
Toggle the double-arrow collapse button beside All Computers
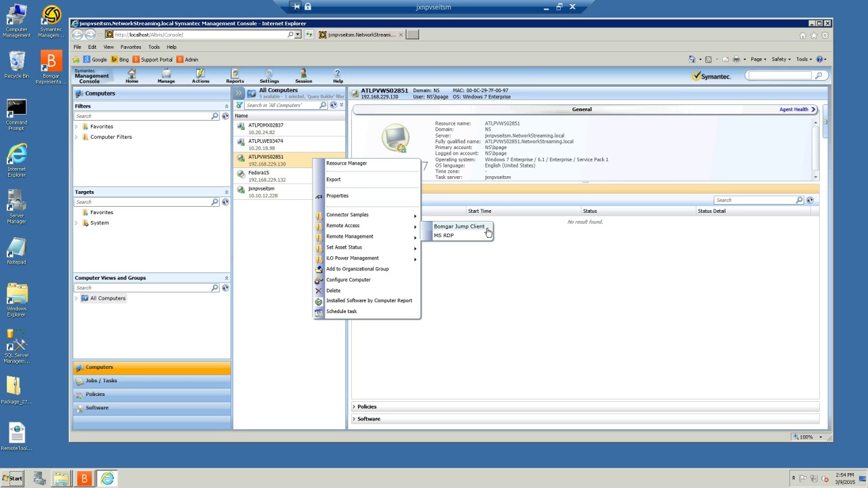239,93
